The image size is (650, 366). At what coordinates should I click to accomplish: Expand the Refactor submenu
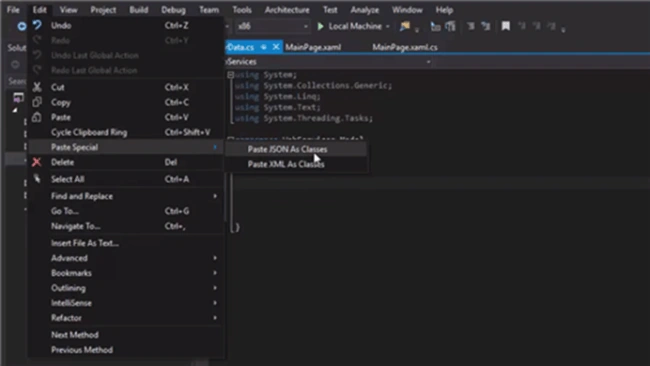point(215,318)
